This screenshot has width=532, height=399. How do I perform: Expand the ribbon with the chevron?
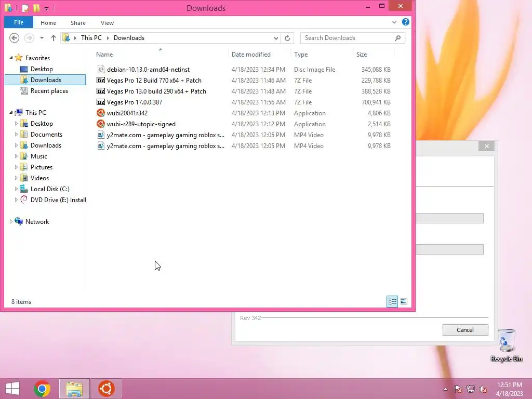click(x=394, y=22)
